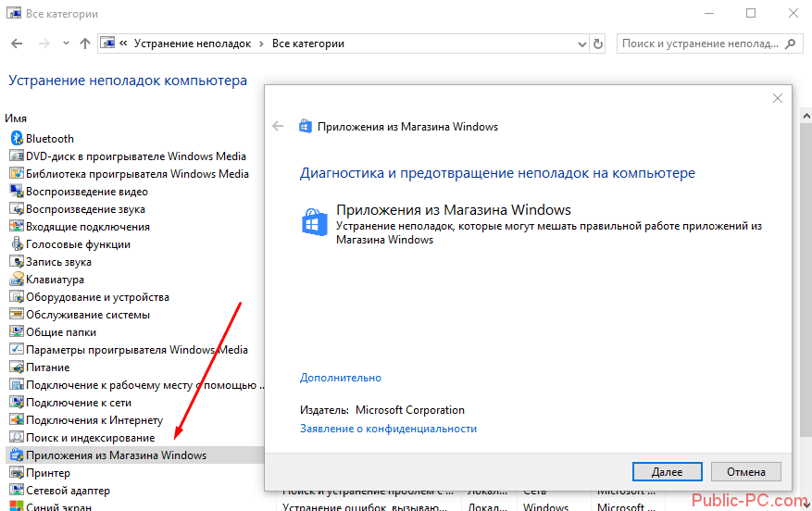Select the Питание entry text
The image size is (812, 511).
pyautogui.click(x=47, y=368)
